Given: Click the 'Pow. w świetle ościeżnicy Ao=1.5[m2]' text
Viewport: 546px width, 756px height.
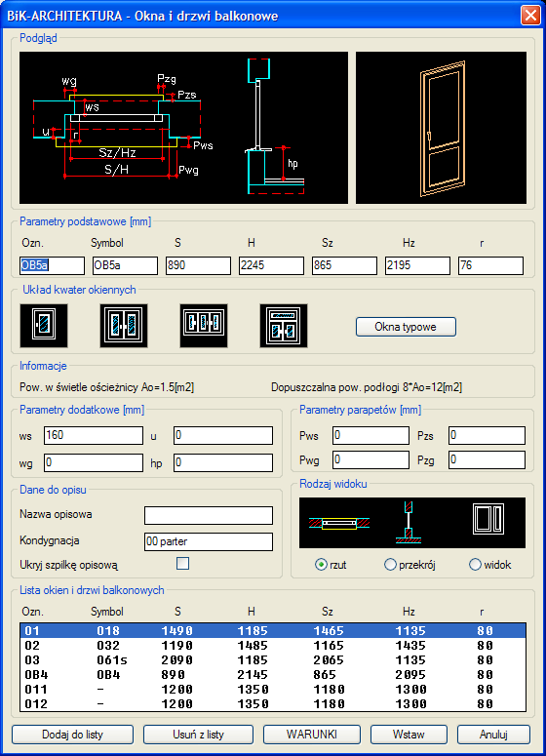Looking at the screenshot, I should point(106,387).
